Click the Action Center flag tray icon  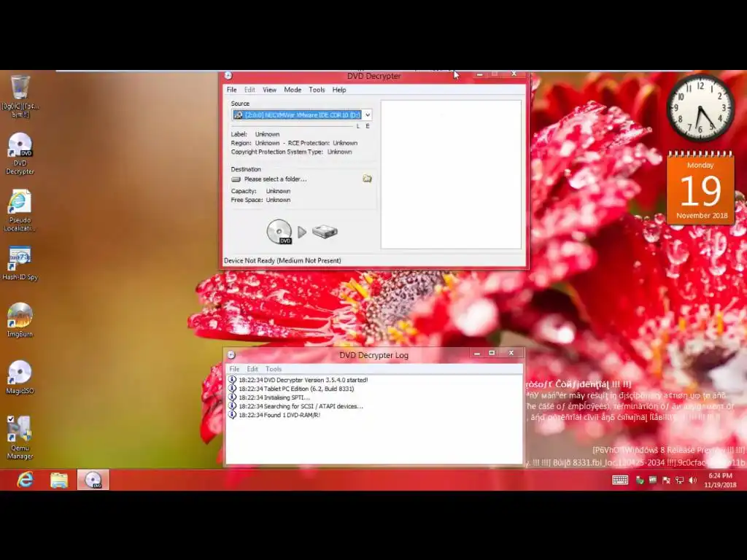pyautogui.click(x=666, y=480)
